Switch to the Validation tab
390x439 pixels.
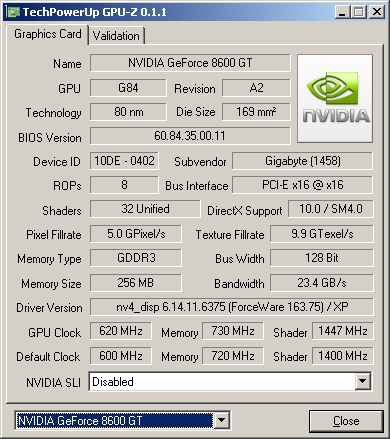[116, 36]
